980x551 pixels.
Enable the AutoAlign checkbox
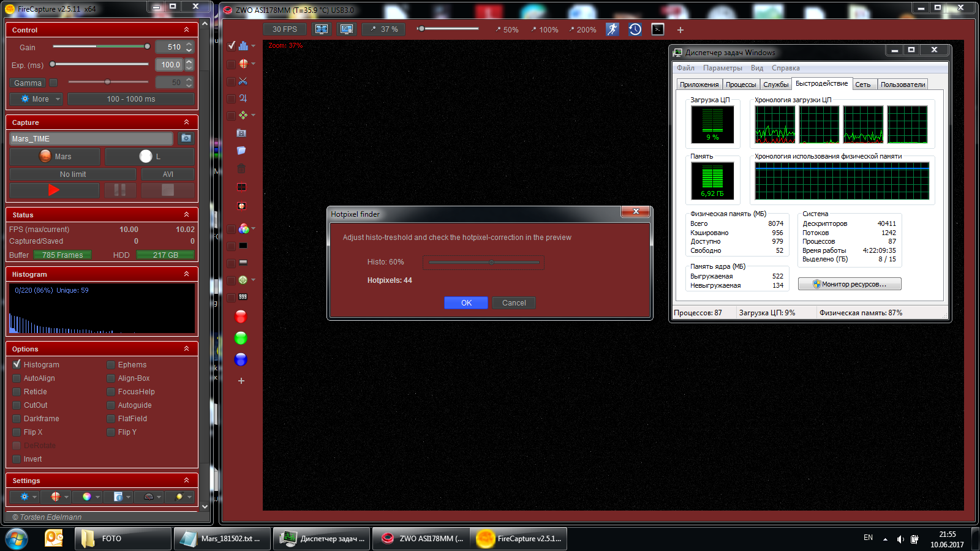click(17, 378)
